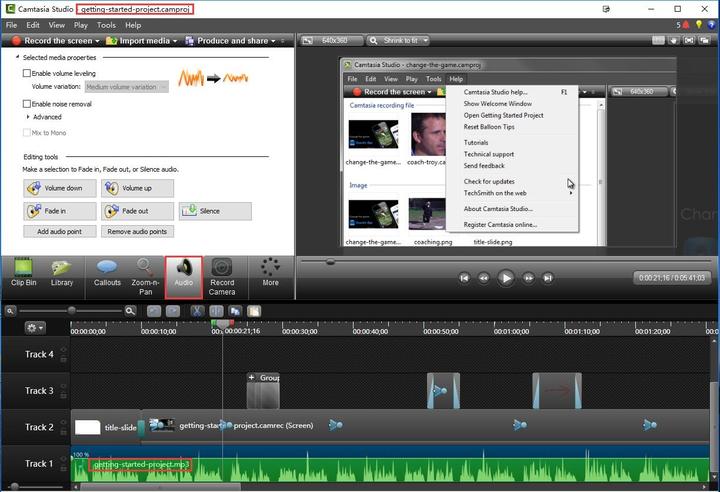The image size is (720, 492).
Task: Click Record the screen button
Action: coord(52,41)
